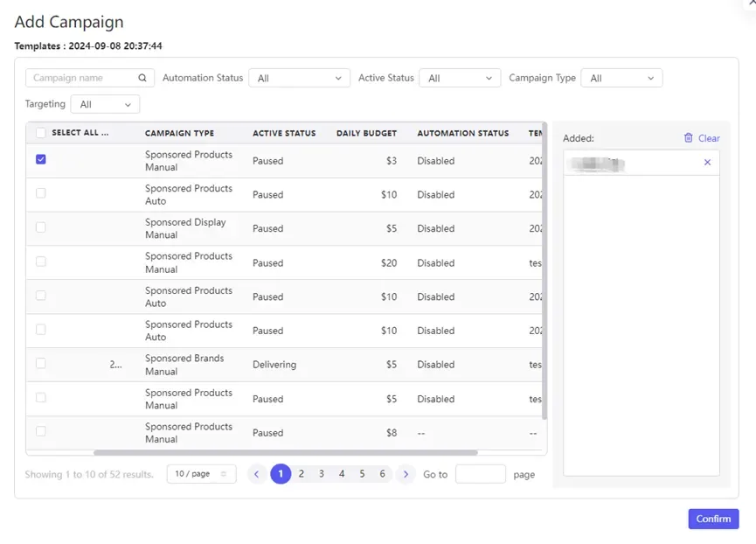
Task: Click the Go to page number input
Action: (x=481, y=474)
